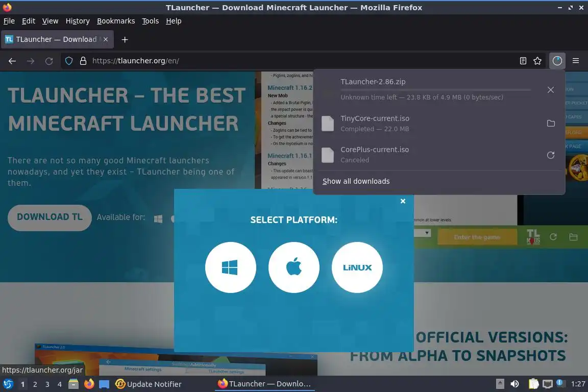
Task: Reload the current page
Action: pos(49,61)
